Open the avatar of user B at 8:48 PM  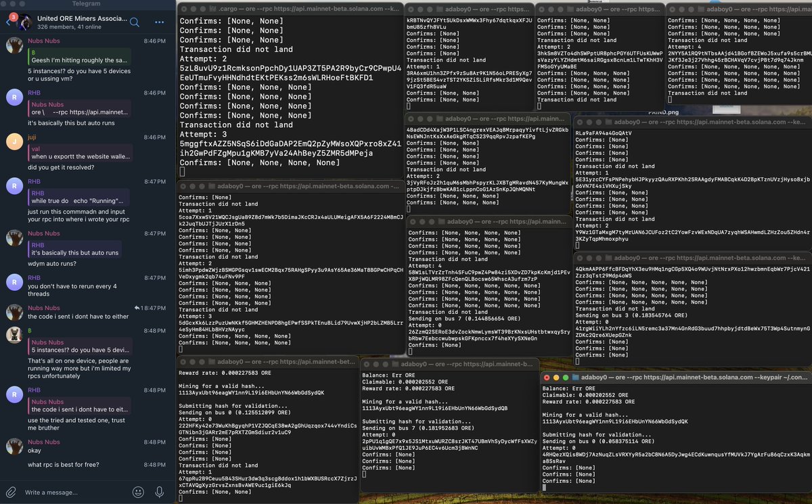tap(14, 336)
